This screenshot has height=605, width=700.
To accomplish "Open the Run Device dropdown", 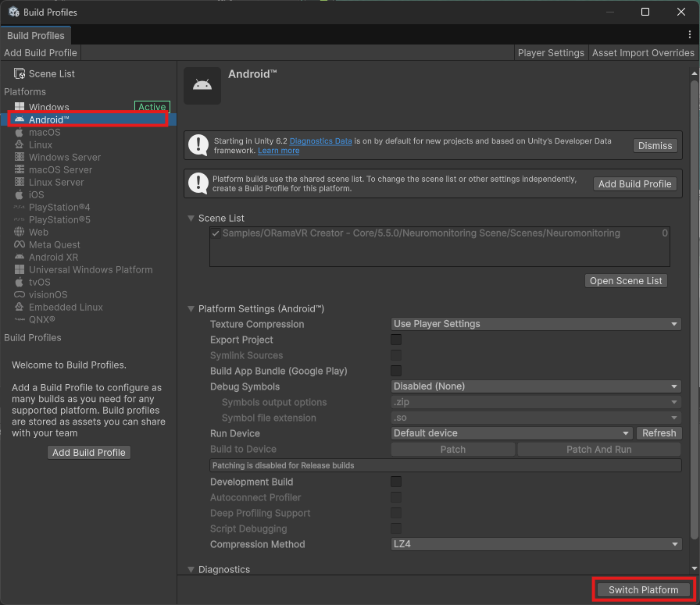I will (512, 433).
